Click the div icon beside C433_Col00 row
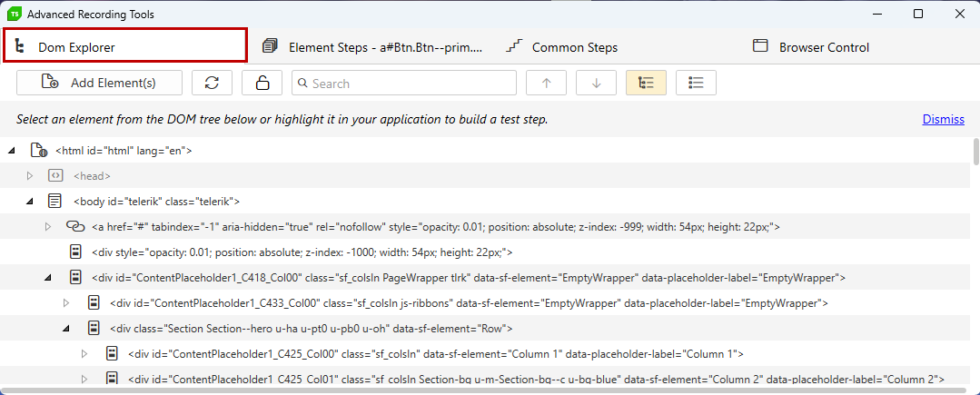Screen dimensions: 980x395 point(94,303)
